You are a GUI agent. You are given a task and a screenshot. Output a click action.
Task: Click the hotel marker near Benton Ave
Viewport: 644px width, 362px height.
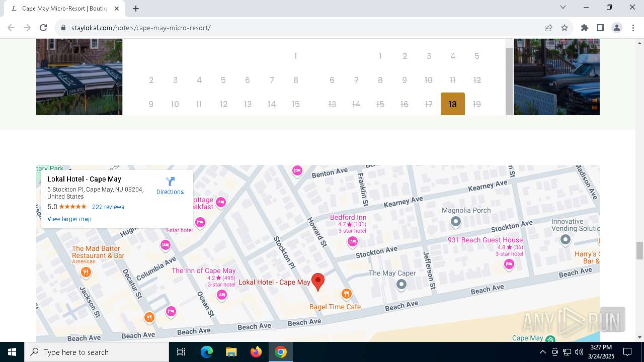(297, 170)
